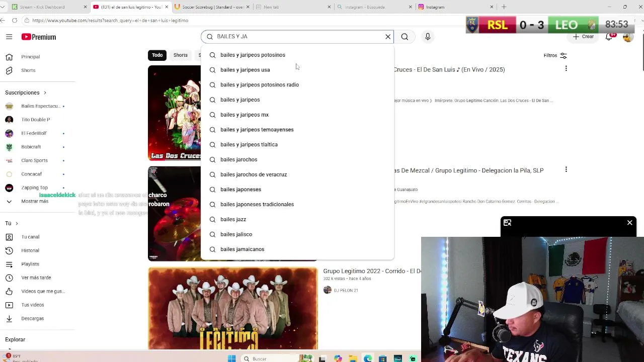Pick the bailes jalisco suggestion
The width and height of the screenshot is (644, 362).
point(297,234)
